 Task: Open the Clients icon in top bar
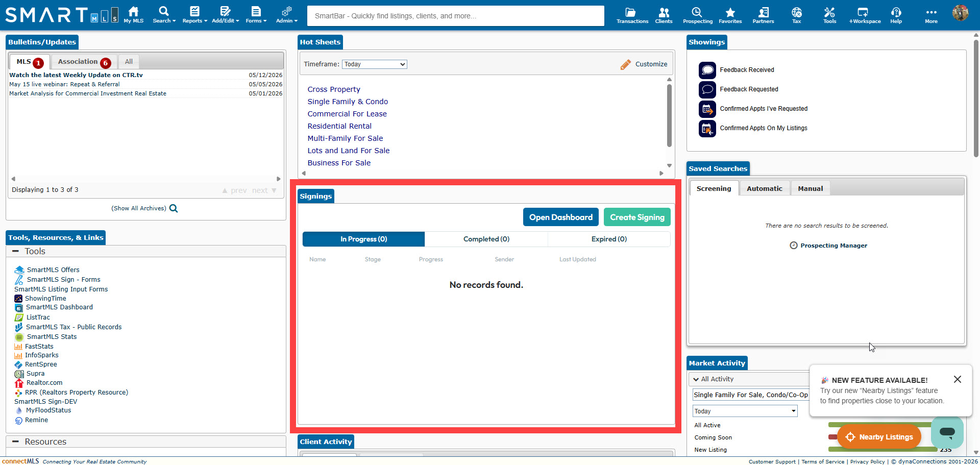click(x=664, y=15)
